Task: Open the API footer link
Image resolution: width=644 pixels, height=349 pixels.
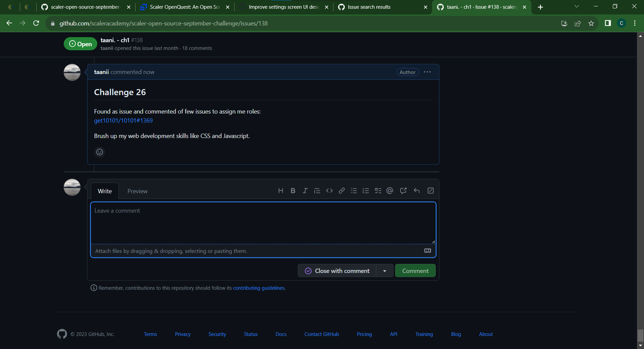Action: (393, 334)
